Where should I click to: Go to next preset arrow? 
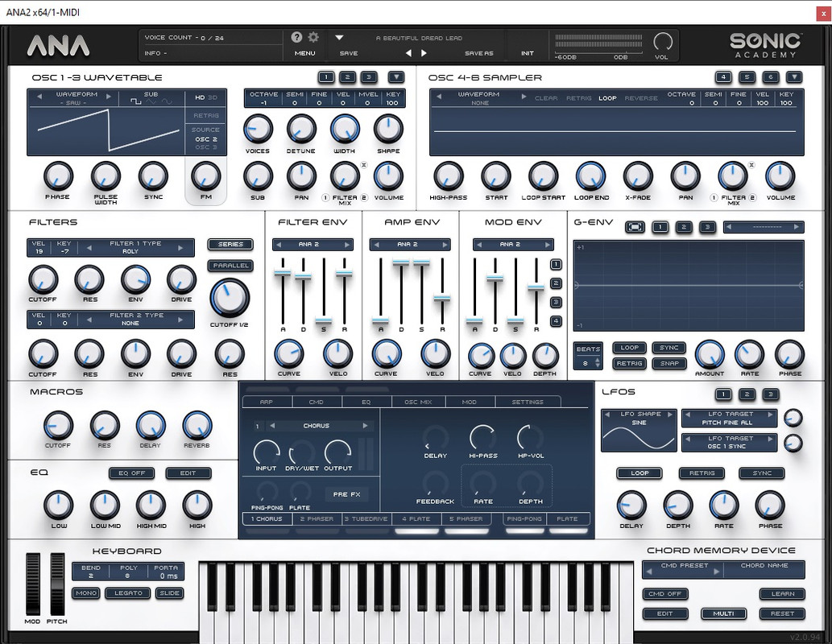[424, 53]
